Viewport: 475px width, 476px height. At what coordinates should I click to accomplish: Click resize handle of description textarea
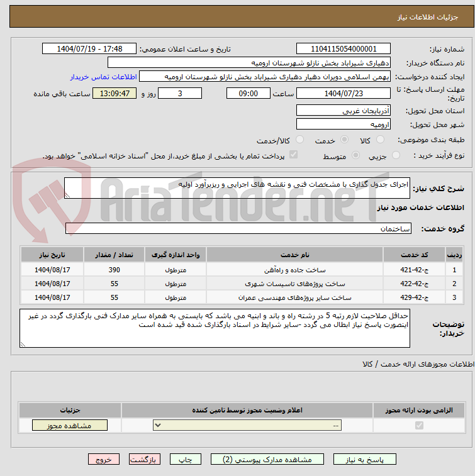[67, 195]
